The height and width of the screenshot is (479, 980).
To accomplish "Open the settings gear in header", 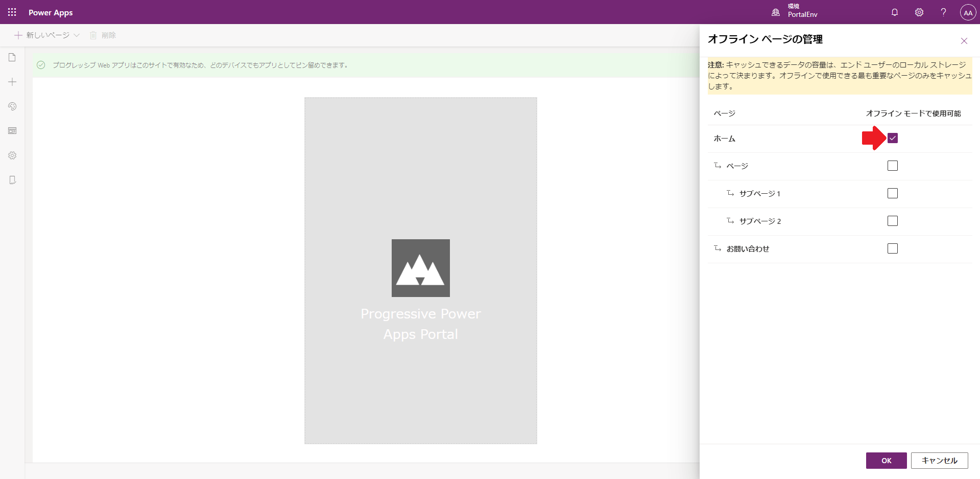I will (x=919, y=12).
